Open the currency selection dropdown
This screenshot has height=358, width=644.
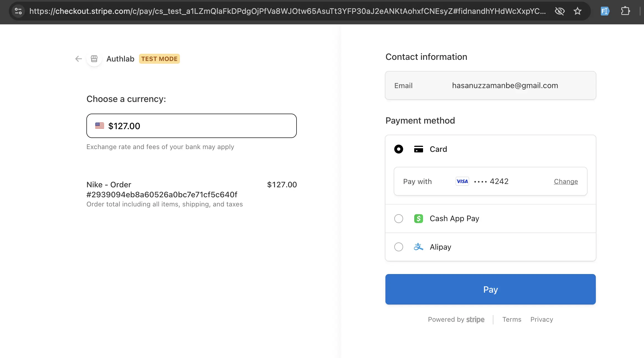point(192,126)
